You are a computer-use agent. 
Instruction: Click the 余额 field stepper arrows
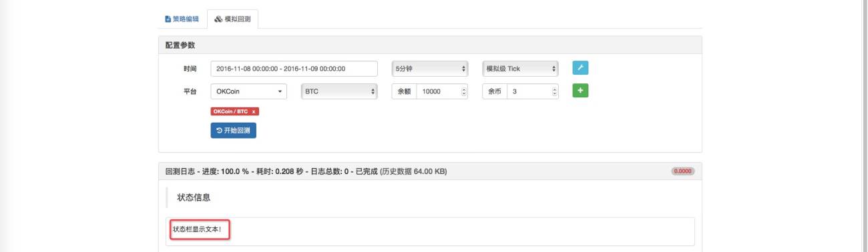tap(464, 91)
